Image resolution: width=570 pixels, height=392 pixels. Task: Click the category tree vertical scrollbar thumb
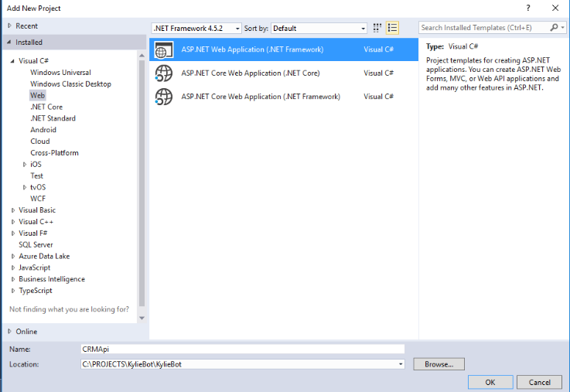coord(142,183)
